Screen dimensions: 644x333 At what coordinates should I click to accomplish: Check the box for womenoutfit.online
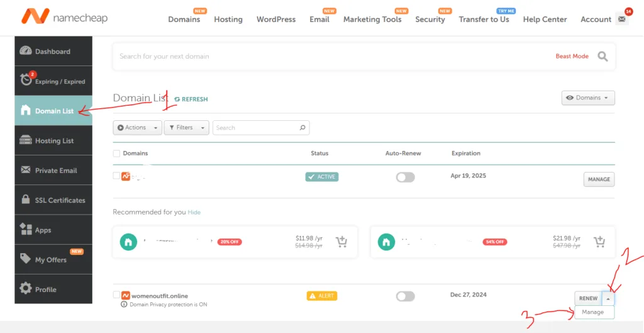pyautogui.click(x=116, y=295)
